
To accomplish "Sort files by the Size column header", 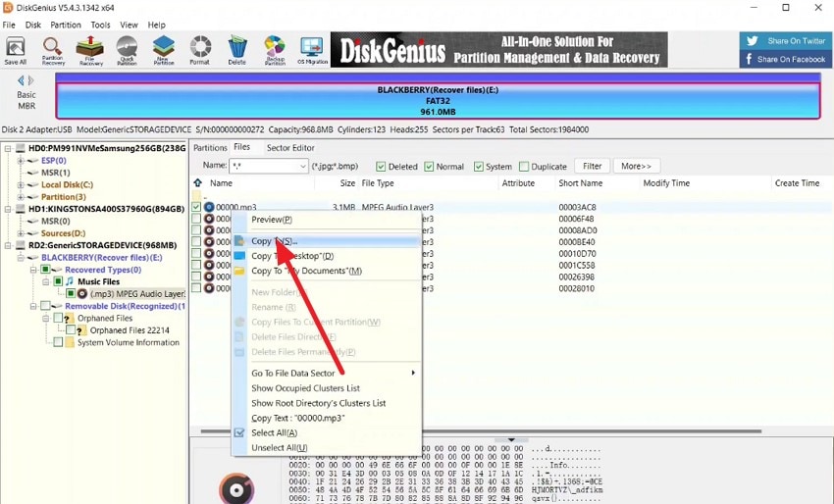I will click(347, 183).
